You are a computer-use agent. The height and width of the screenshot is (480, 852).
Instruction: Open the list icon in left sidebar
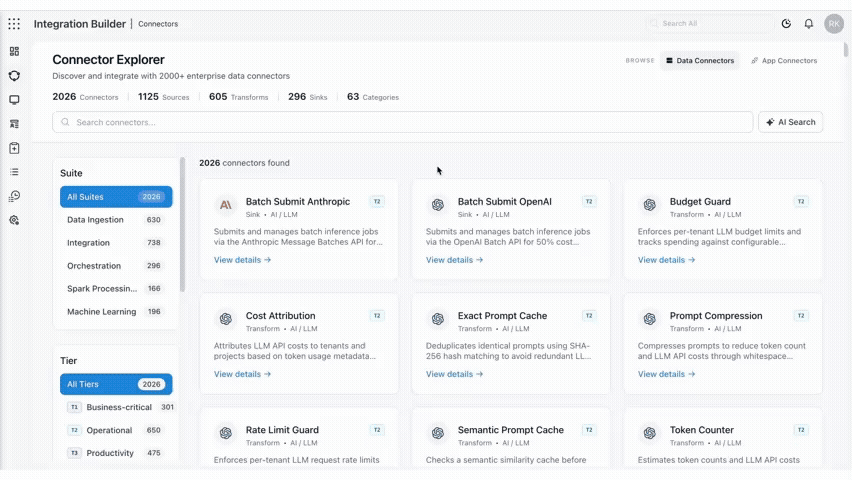(14, 172)
